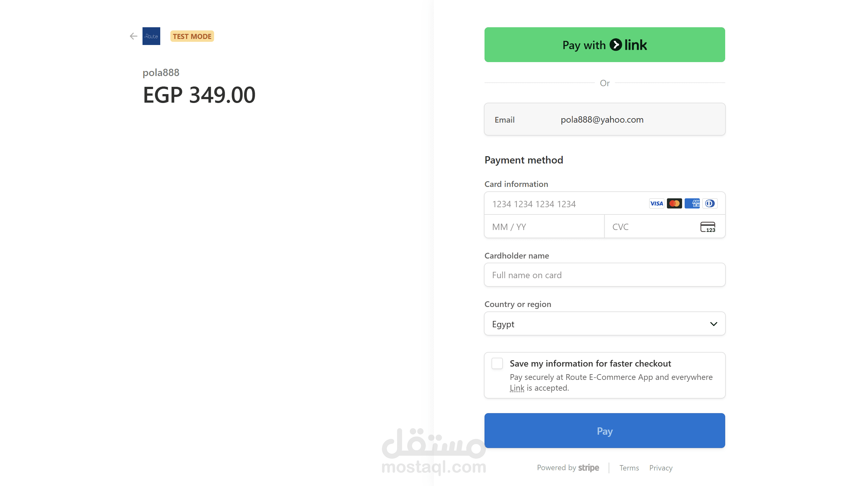This screenshot has width=868, height=486.
Task: Click the American Express icon
Action: pyautogui.click(x=692, y=204)
